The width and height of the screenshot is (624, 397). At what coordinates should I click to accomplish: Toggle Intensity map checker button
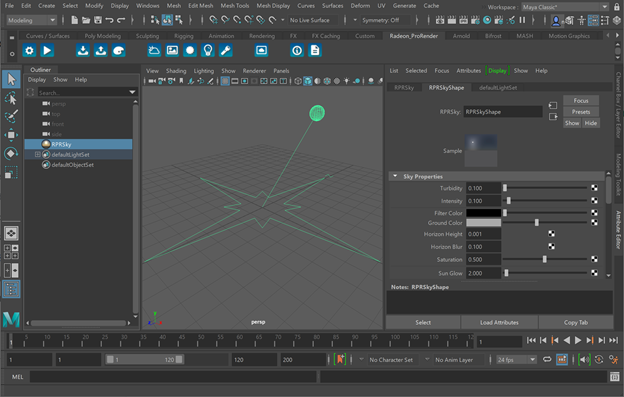click(594, 200)
